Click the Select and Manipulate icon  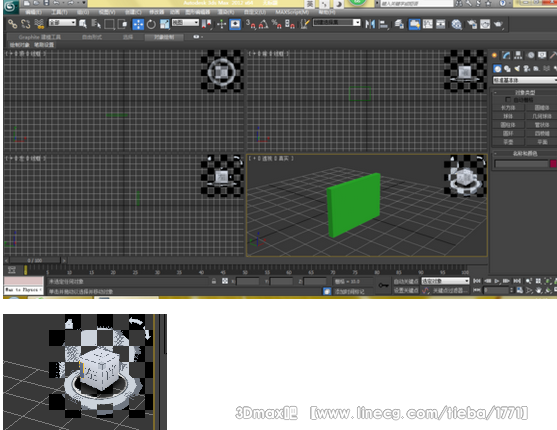point(222,24)
